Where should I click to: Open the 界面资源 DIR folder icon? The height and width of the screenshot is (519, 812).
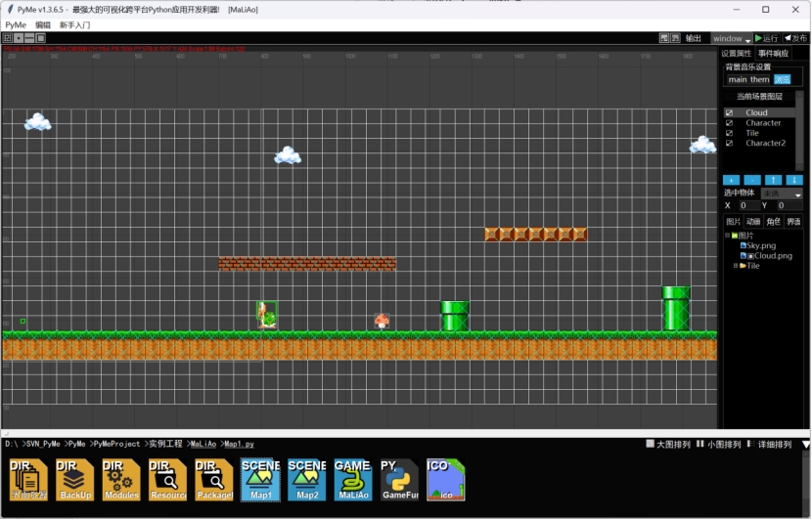[28, 480]
